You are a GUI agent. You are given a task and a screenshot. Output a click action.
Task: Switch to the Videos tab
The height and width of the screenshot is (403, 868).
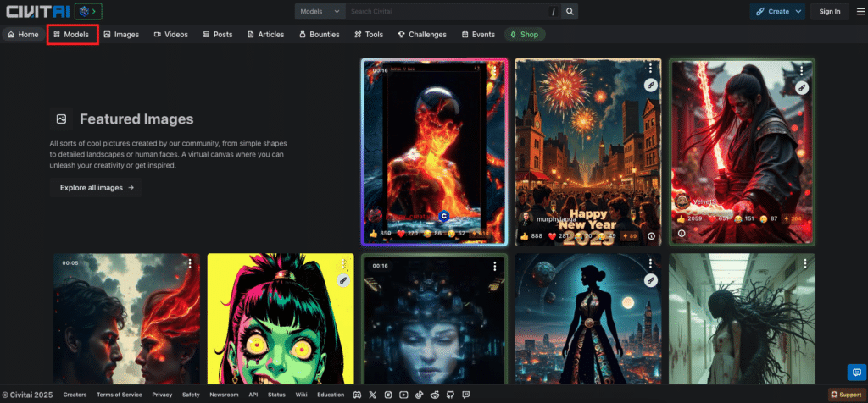(x=171, y=35)
